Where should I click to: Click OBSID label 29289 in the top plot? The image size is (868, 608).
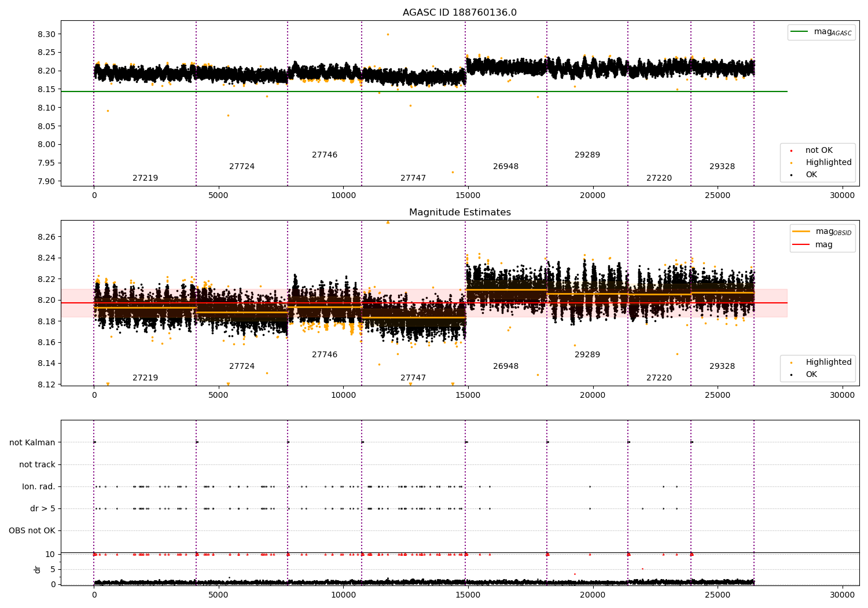tap(587, 155)
